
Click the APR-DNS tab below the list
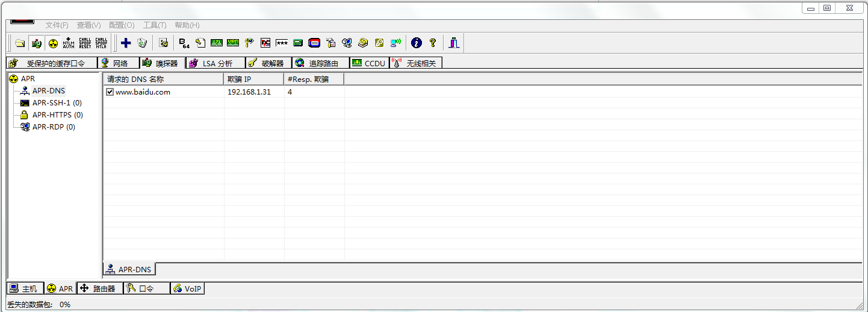point(129,269)
